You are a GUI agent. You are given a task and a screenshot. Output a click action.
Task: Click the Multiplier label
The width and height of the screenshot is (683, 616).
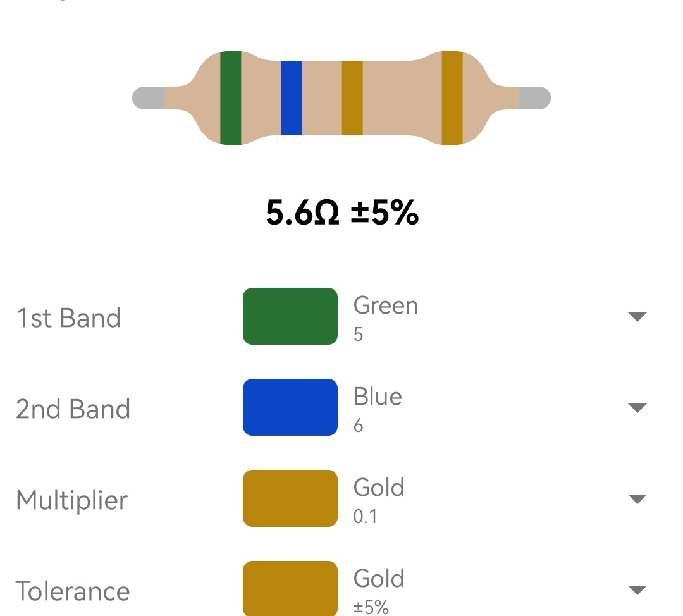[x=72, y=500]
